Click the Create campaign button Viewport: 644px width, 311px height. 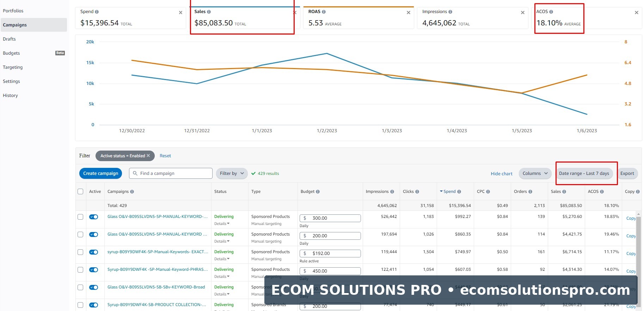point(101,173)
